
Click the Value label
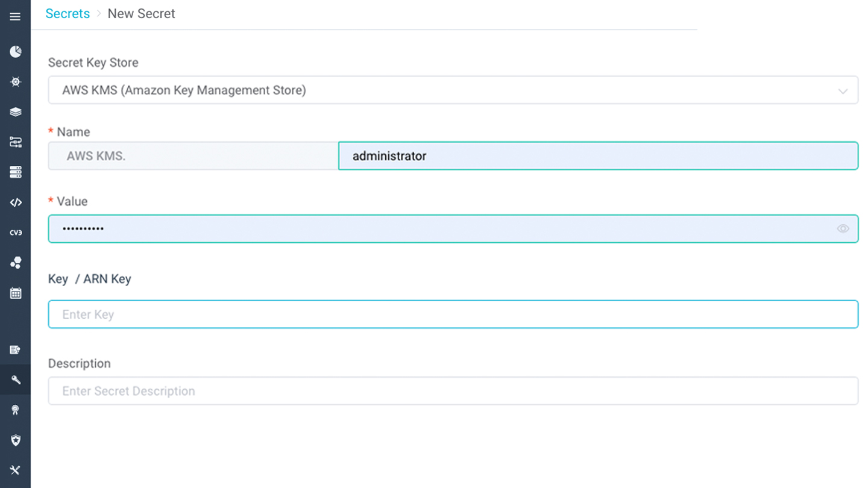click(72, 202)
